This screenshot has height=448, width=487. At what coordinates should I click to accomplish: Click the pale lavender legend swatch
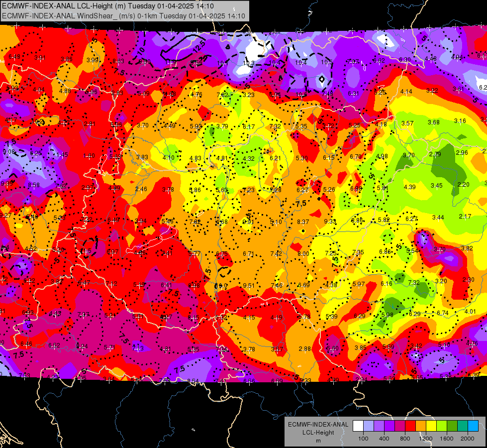369,426
